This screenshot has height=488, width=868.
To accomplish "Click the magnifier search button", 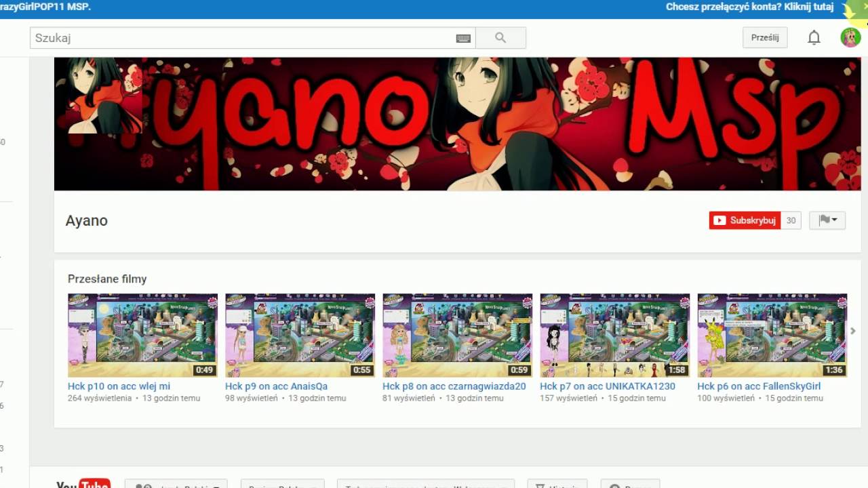I will point(500,38).
